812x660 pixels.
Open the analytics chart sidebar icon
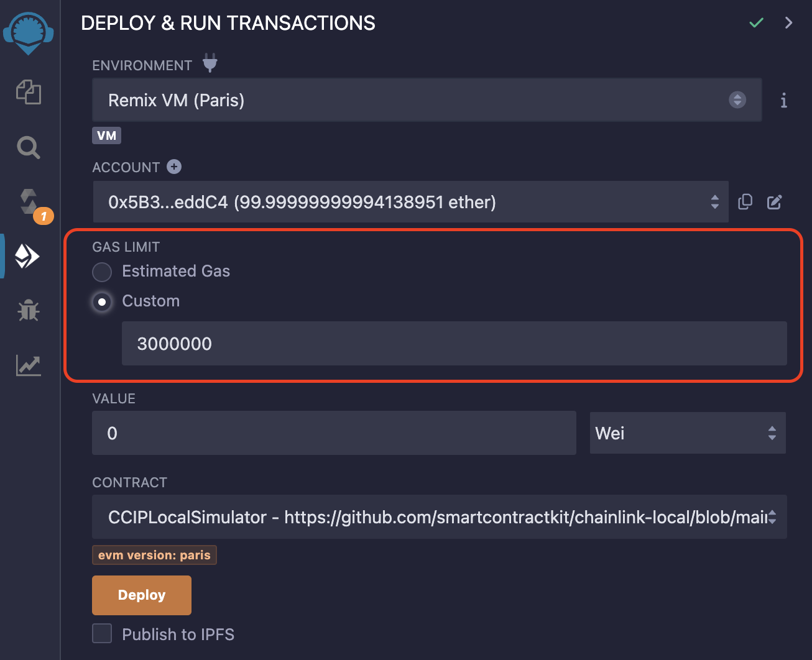point(29,365)
